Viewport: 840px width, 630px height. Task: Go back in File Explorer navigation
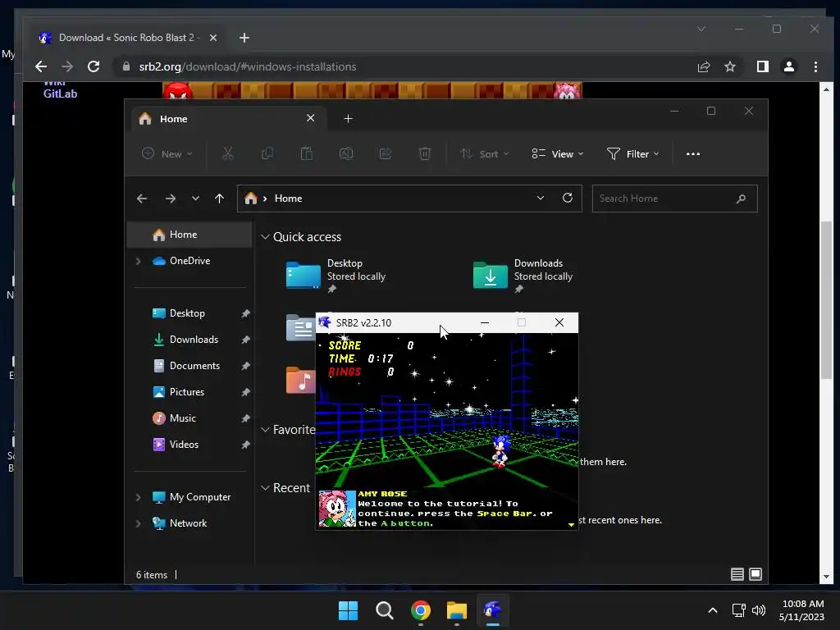tap(142, 199)
